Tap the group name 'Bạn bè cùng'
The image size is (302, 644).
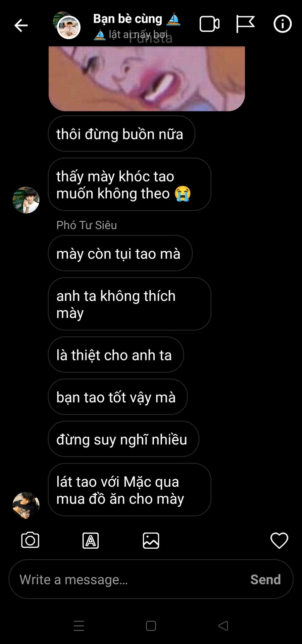[128, 19]
